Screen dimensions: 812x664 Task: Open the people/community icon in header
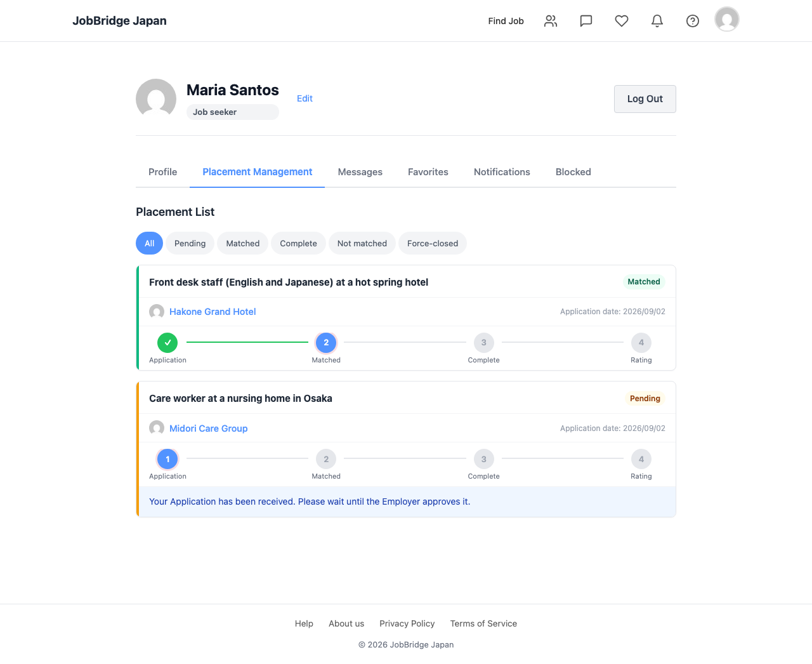pyautogui.click(x=551, y=21)
